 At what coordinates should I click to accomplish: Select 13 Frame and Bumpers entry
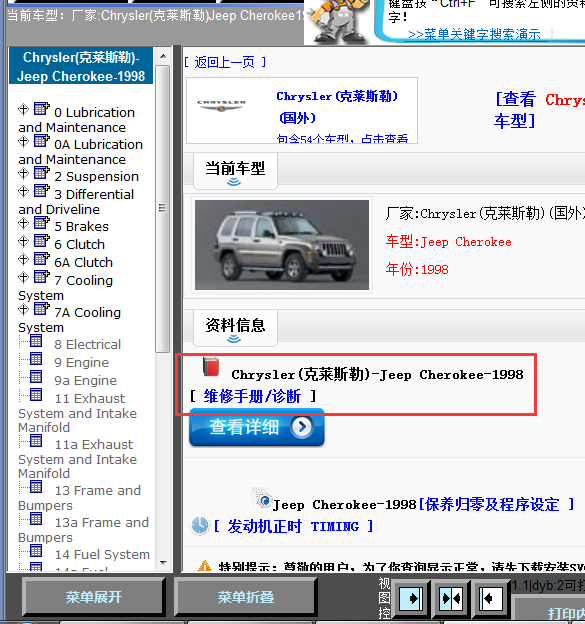(80, 498)
